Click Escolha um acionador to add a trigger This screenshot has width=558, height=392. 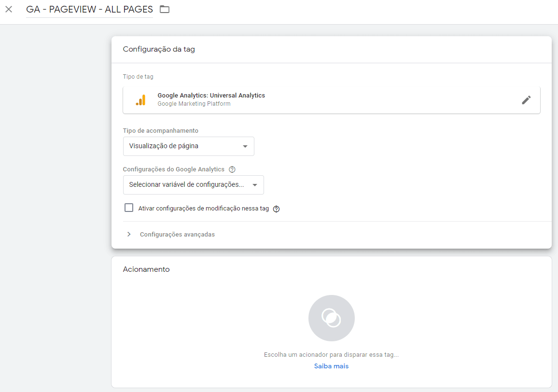[x=331, y=354]
